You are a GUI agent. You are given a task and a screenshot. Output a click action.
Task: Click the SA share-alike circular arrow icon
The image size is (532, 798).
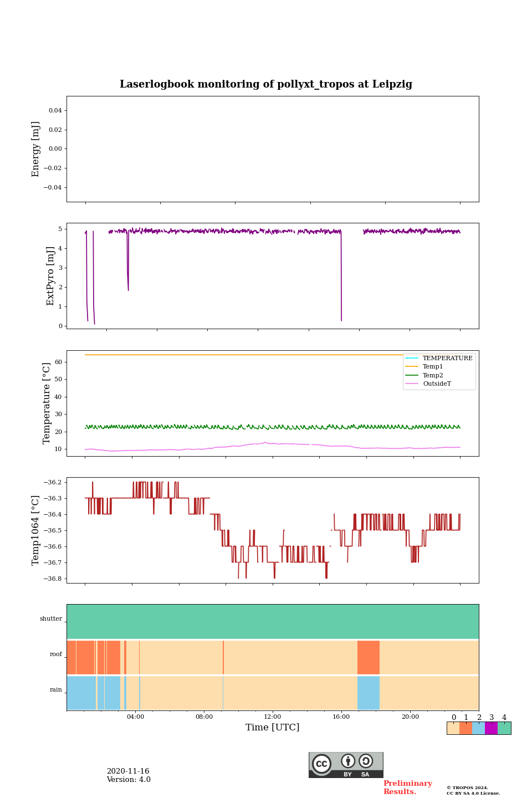[x=366, y=761]
